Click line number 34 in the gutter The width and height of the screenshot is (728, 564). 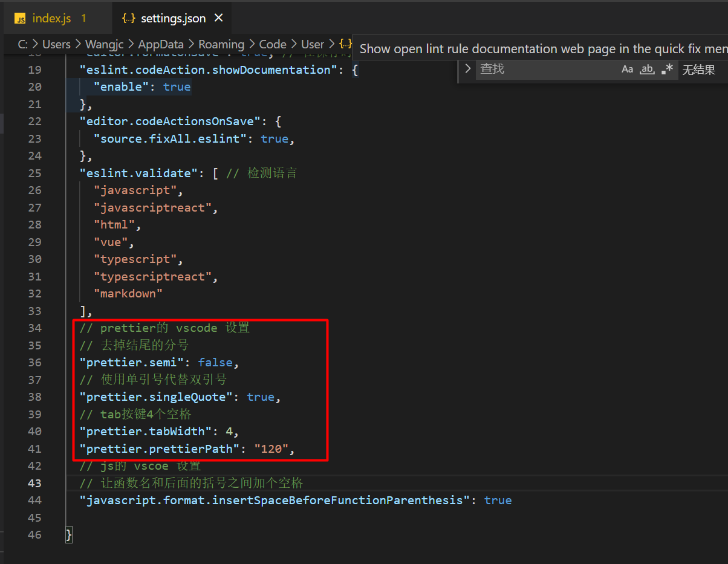pyautogui.click(x=34, y=328)
